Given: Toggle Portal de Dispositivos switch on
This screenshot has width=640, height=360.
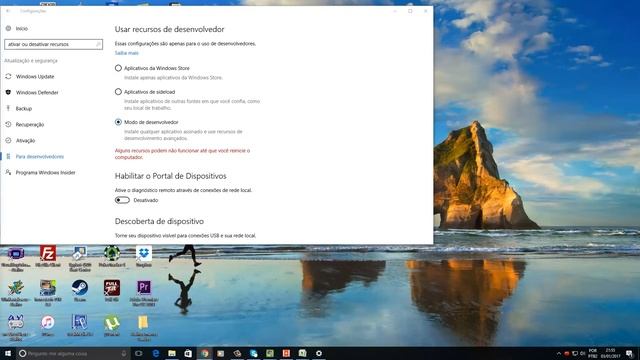Looking at the screenshot, I should pyautogui.click(x=122, y=200).
